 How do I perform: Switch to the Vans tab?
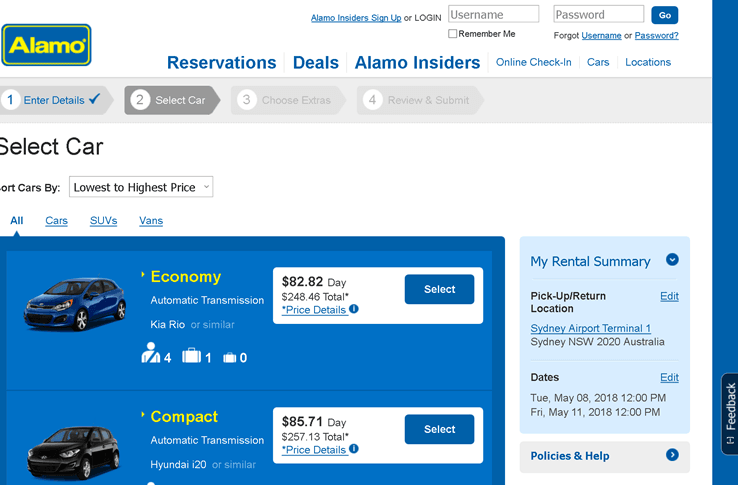(151, 220)
